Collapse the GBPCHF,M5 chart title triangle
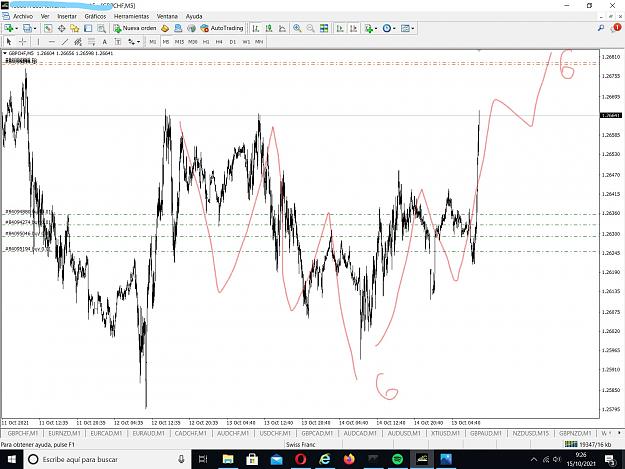Screen dimensions: 625x469 click(x=5, y=53)
